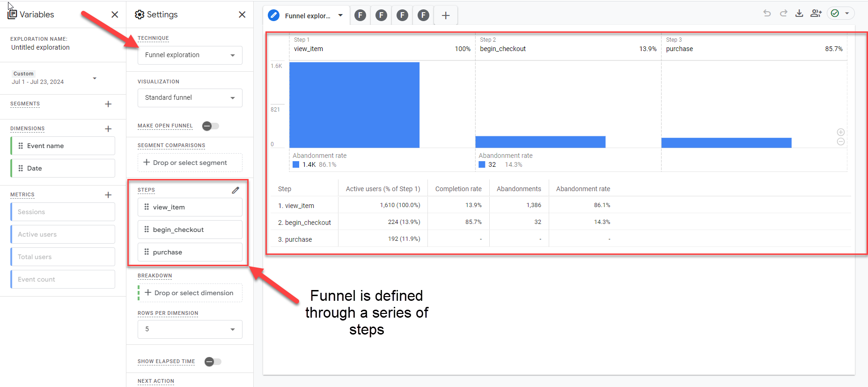Share the exploration with users
The height and width of the screenshot is (387, 868).
click(816, 13)
